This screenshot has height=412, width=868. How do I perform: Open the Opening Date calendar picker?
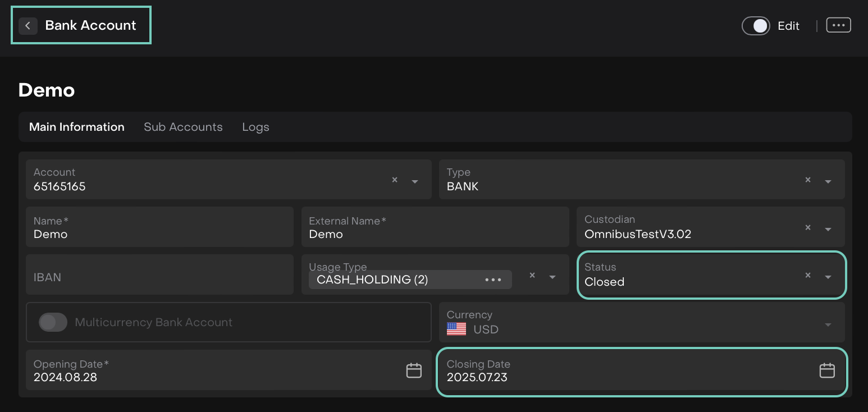414,370
